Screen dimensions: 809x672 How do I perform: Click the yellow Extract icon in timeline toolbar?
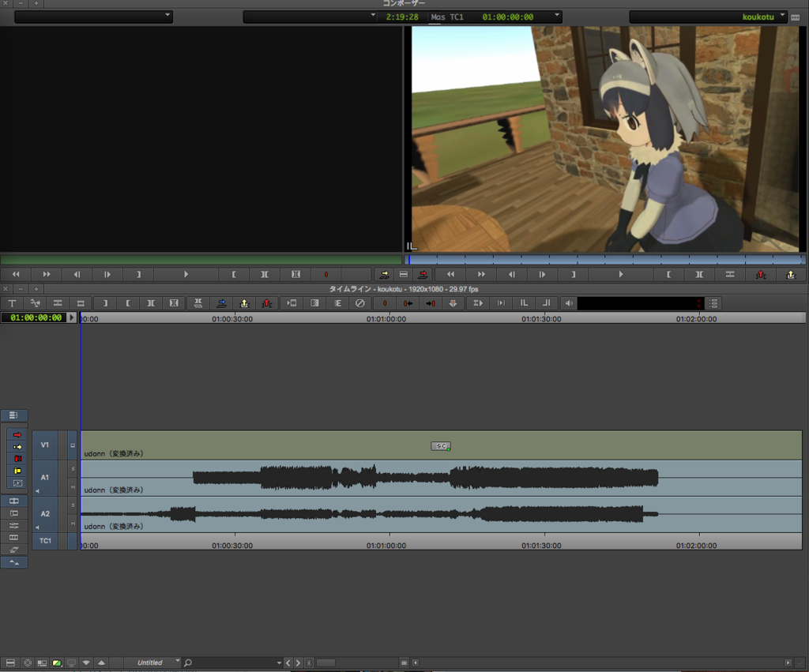click(245, 303)
